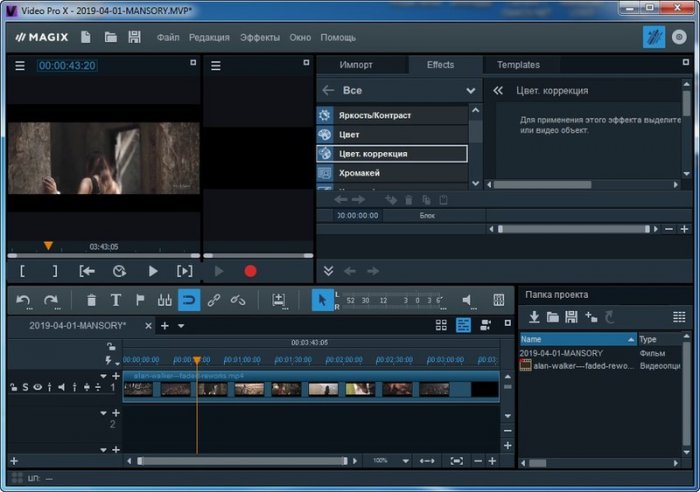Click the trash delete icon in timeline toolbar

pyautogui.click(x=91, y=300)
